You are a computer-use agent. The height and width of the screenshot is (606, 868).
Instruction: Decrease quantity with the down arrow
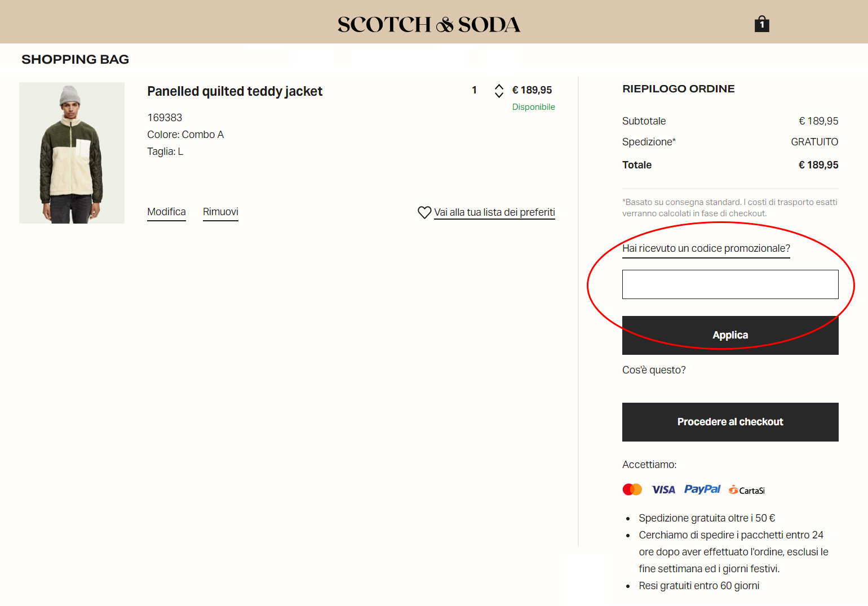click(x=499, y=95)
